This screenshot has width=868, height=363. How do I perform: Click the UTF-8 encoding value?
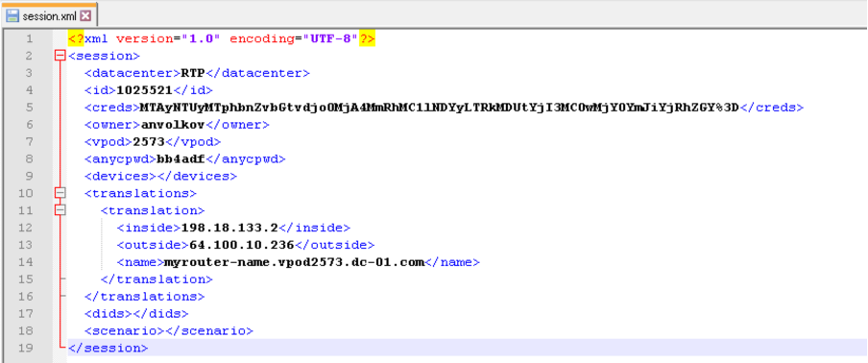click(x=330, y=38)
